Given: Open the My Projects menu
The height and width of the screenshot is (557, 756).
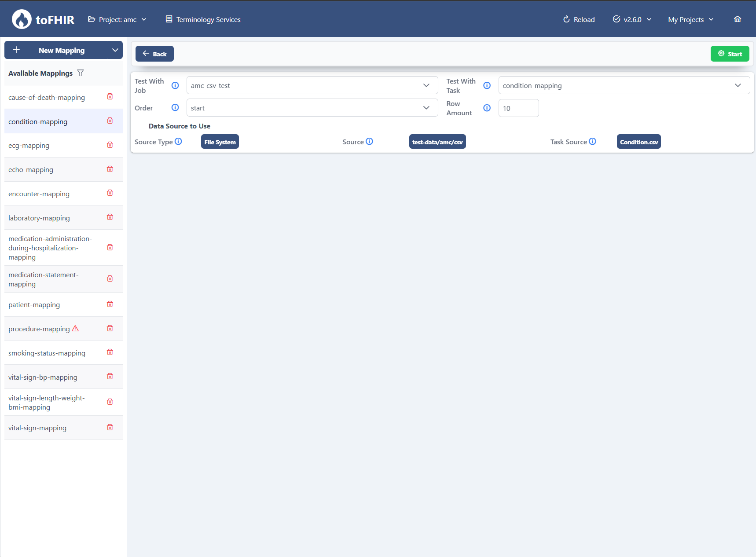Looking at the screenshot, I should (x=690, y=19).
